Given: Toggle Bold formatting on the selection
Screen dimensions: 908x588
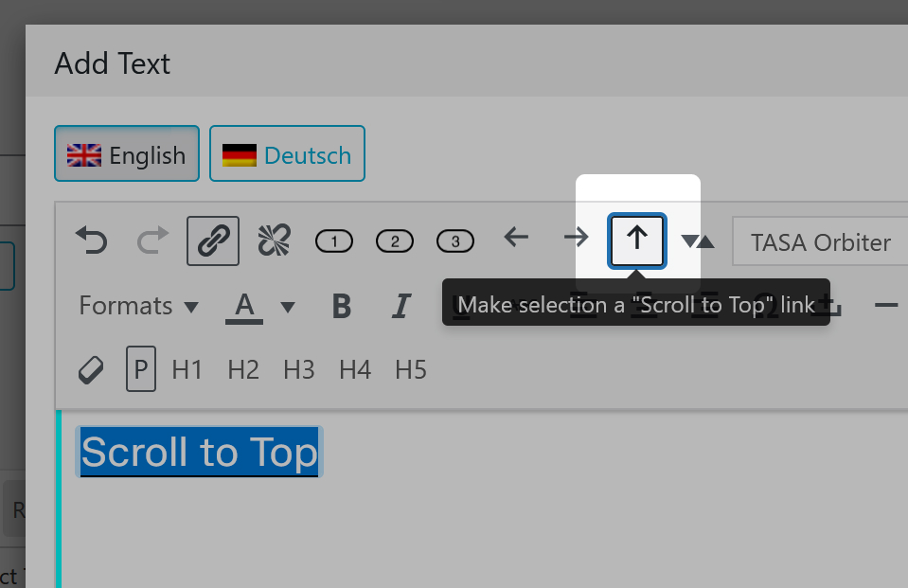Looking at the screenshot, I should click(x=341, y=305).
